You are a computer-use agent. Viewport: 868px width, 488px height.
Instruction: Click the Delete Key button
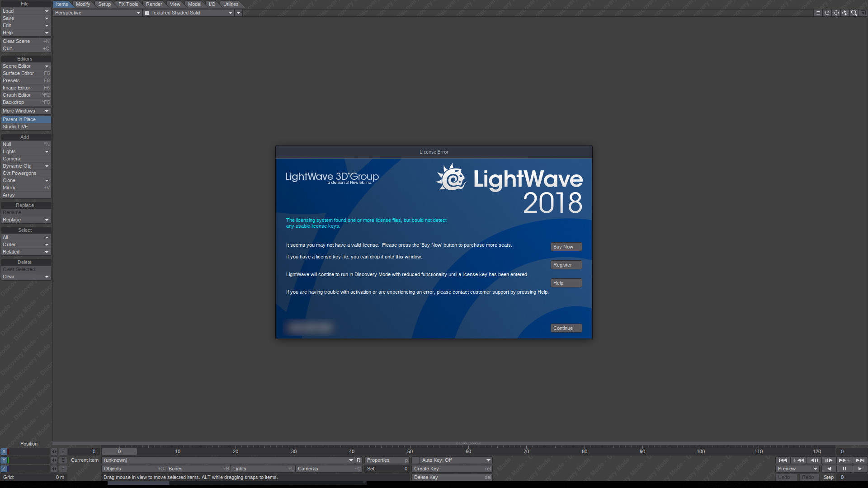coord(452,477)
